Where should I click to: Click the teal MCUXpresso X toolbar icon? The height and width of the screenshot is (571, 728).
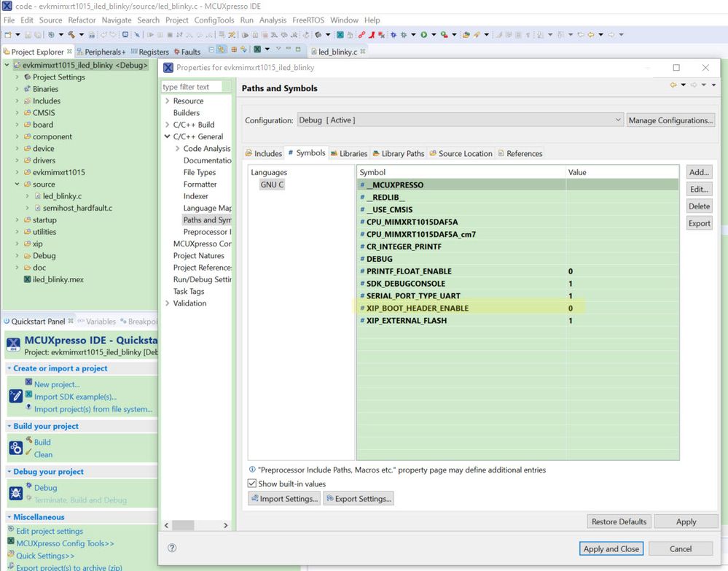(340, 34)
